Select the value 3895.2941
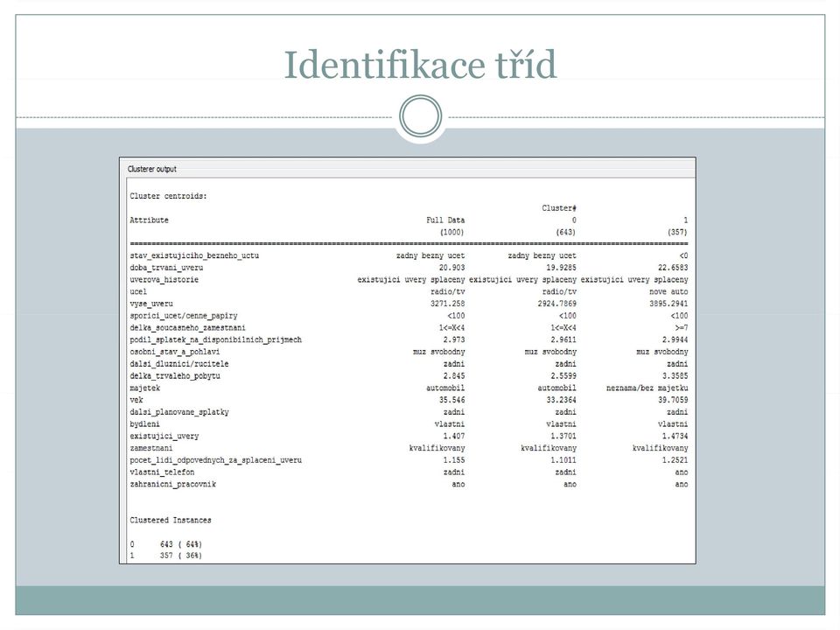Image resolution: width=840 pixels, height=630 pixels. [x=668, y=304]
